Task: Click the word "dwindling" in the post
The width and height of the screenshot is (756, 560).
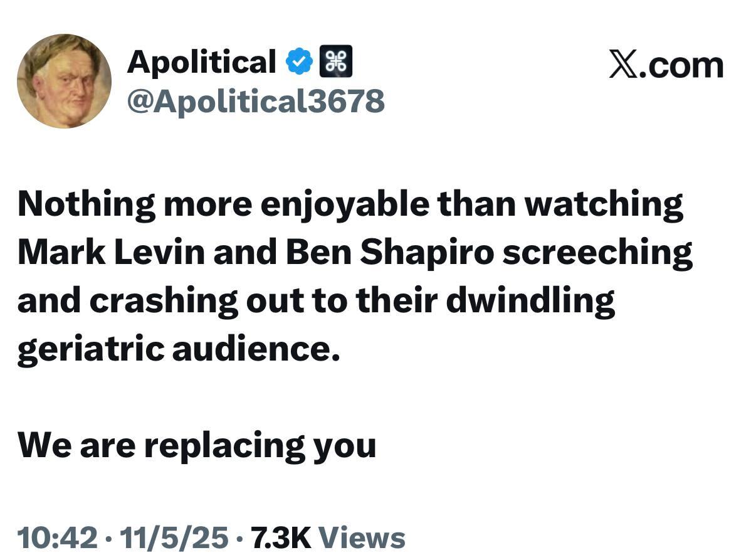Action: 530,300
